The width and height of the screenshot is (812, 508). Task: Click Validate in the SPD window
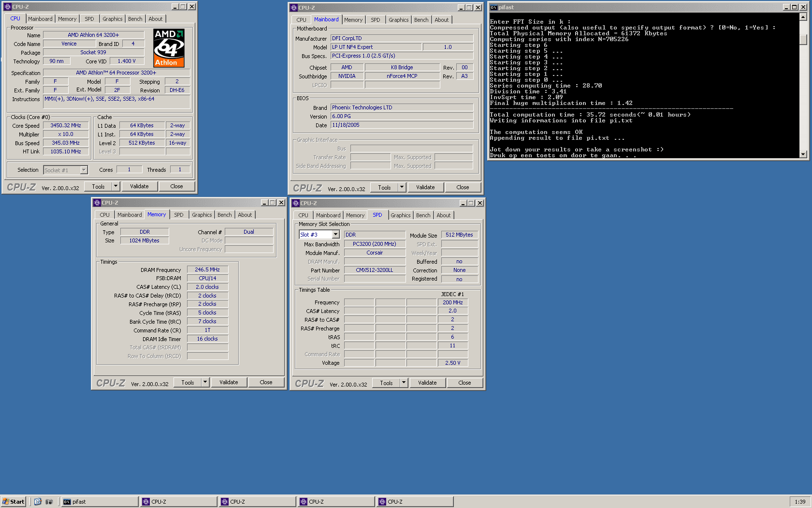pyautogui.click(x=427, y=383)
